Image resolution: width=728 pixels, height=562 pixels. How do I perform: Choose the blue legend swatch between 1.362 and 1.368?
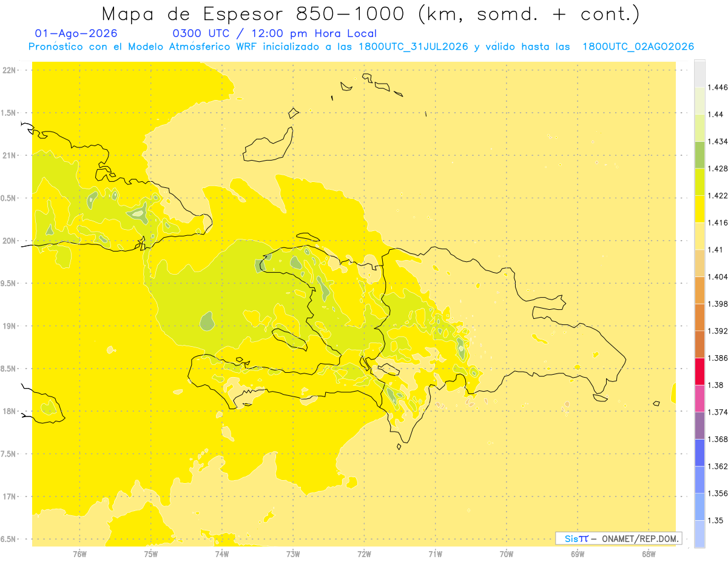click(699, 453)
